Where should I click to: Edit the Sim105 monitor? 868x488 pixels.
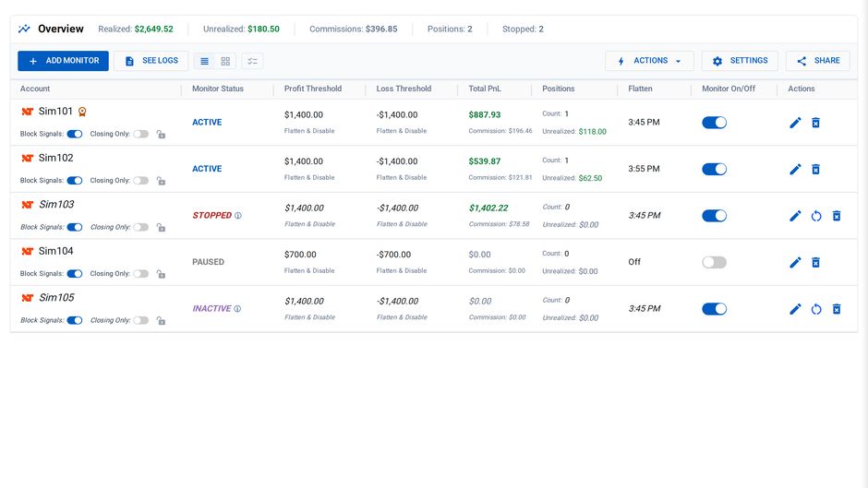(x=795, y=309)
